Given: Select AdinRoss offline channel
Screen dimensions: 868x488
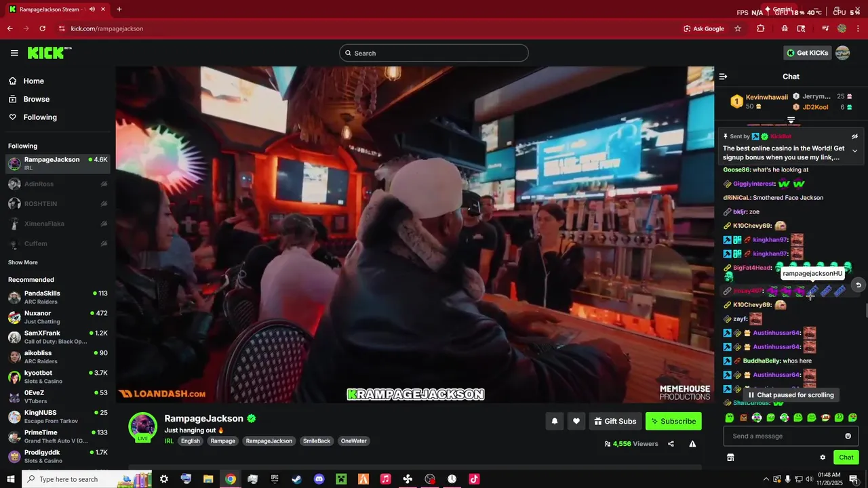Looking at the screenshot, I should 58,184.
